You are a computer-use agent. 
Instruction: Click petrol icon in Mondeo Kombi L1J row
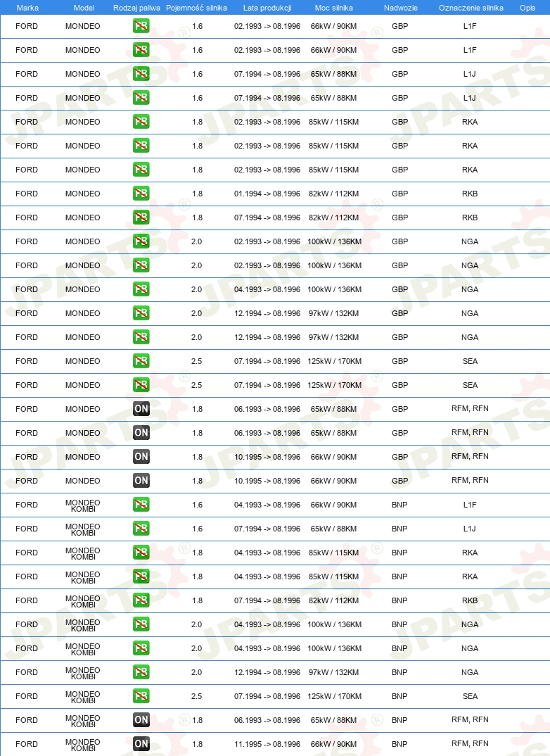pyautogui.click(x=141, y=529)
